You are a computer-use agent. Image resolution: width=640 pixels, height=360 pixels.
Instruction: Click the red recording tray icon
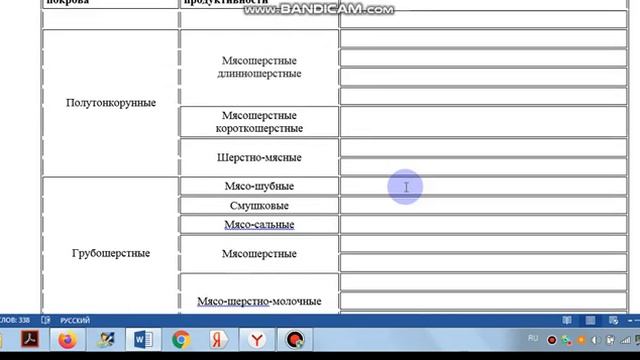tap(552, 340)
